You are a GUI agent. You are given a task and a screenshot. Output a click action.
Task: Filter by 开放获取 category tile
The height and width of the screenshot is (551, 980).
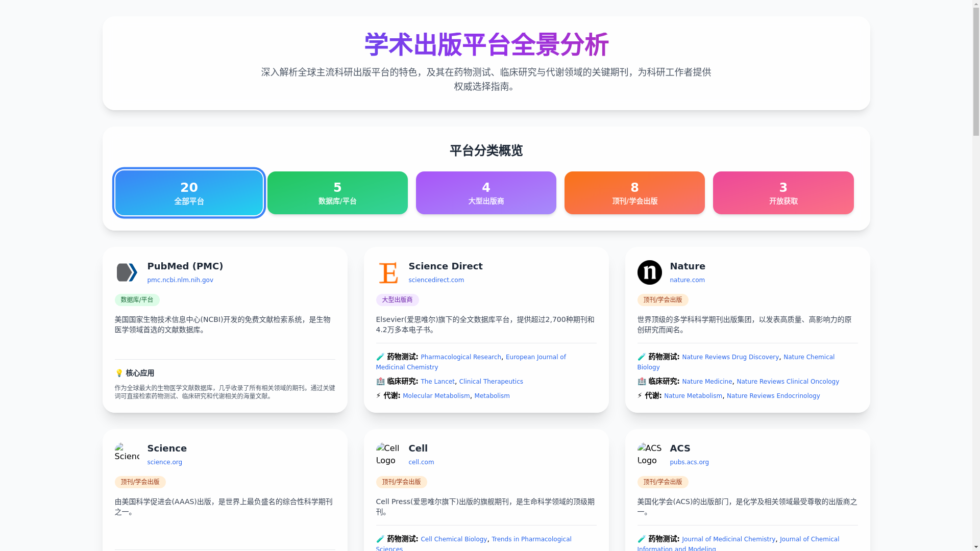coord(783,193)
